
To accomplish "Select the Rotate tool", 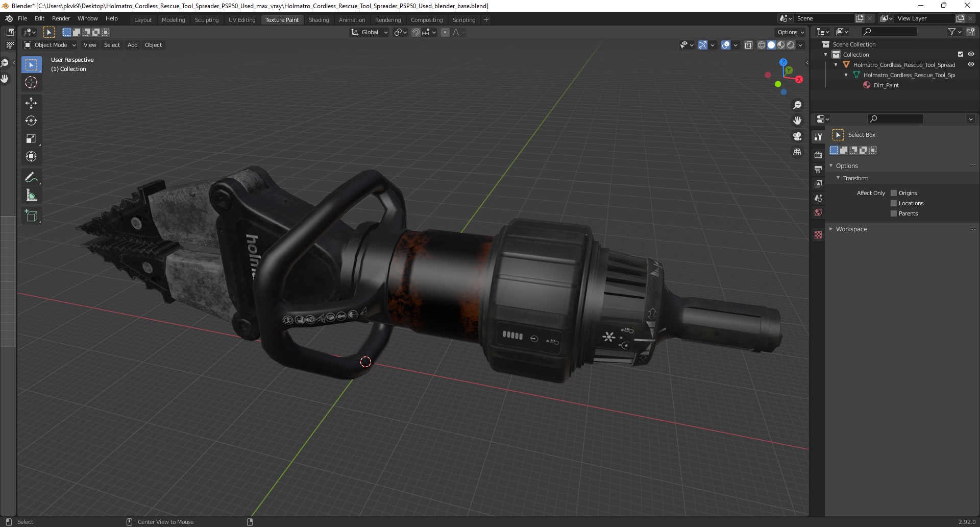I will pos(31,121).
